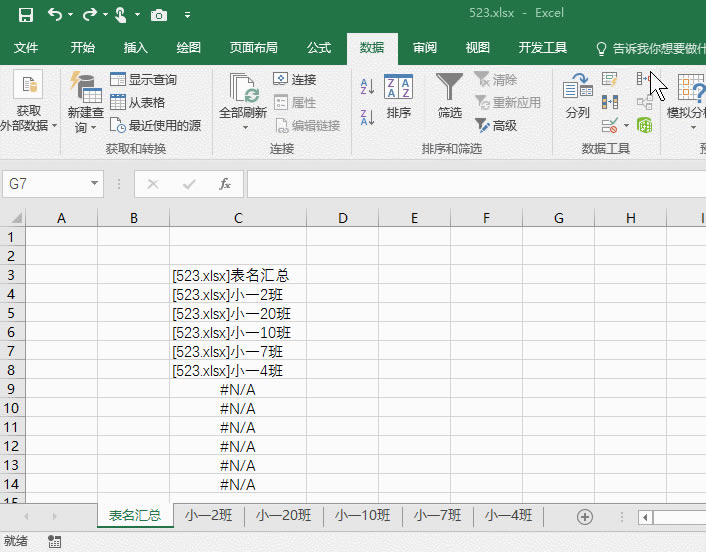Switch to the 审阅 ribbon tab

[425, 48]
